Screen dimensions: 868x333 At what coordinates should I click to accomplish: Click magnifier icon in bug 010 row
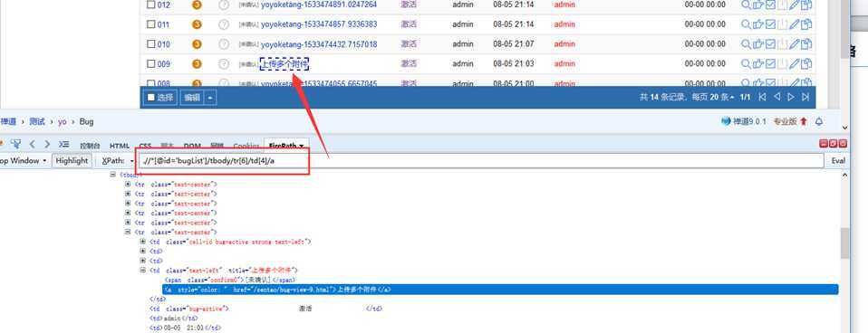tap(747, 43)
